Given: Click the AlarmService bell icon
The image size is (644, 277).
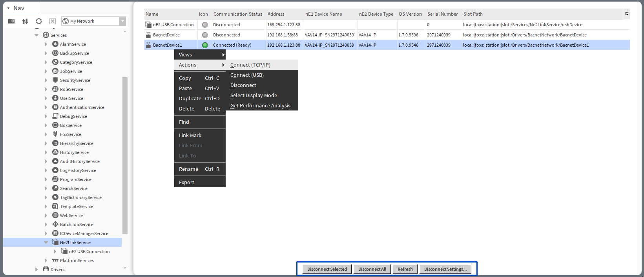Looking at the screenshot, I should pos(55,44).
